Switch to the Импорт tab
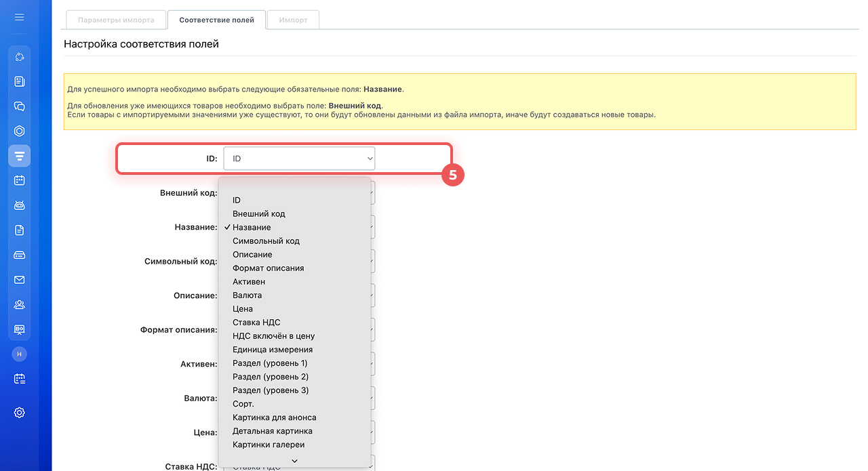The width and height of the screenshot is (868, 471). (293, 20)
